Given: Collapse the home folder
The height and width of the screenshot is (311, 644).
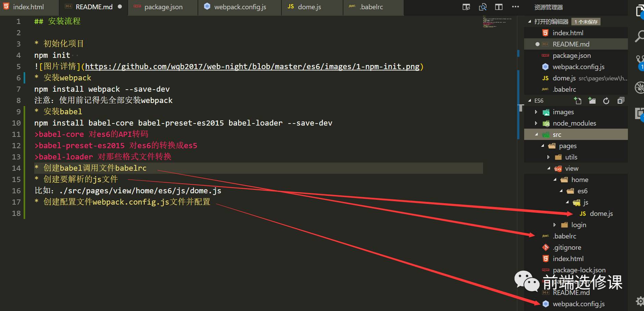Looking at the screenshot, I should tap(555, 180).
